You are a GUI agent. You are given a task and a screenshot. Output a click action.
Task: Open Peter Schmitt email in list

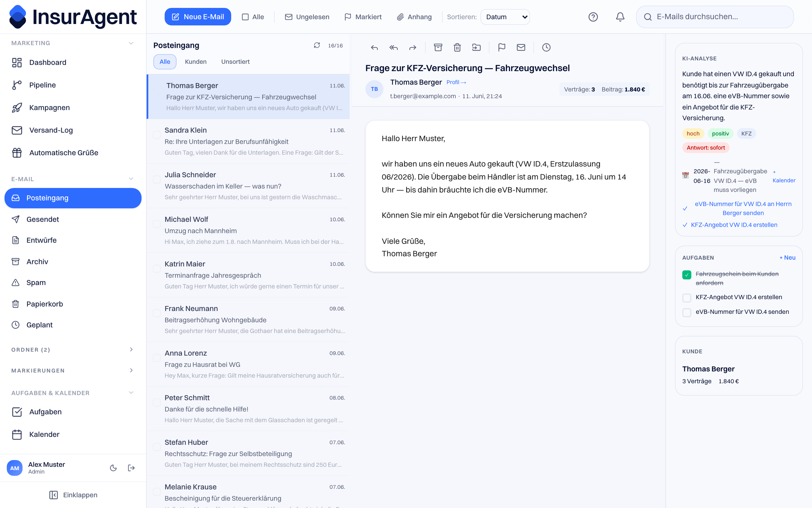click(x=248, y=409)
